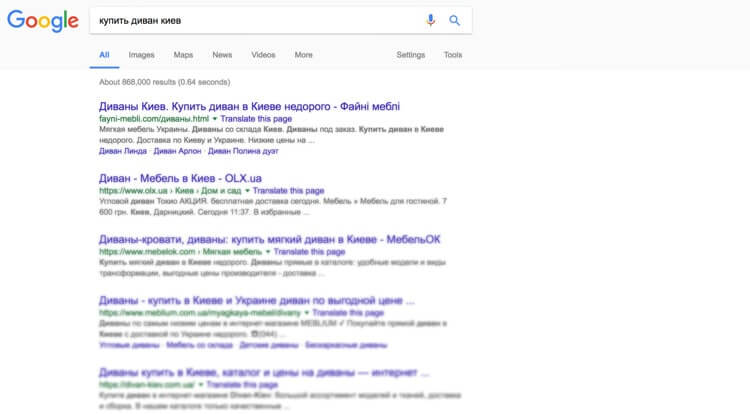Click the magnifying glass search button
Screen dimensions: 750x414
(x=454, y=20)
